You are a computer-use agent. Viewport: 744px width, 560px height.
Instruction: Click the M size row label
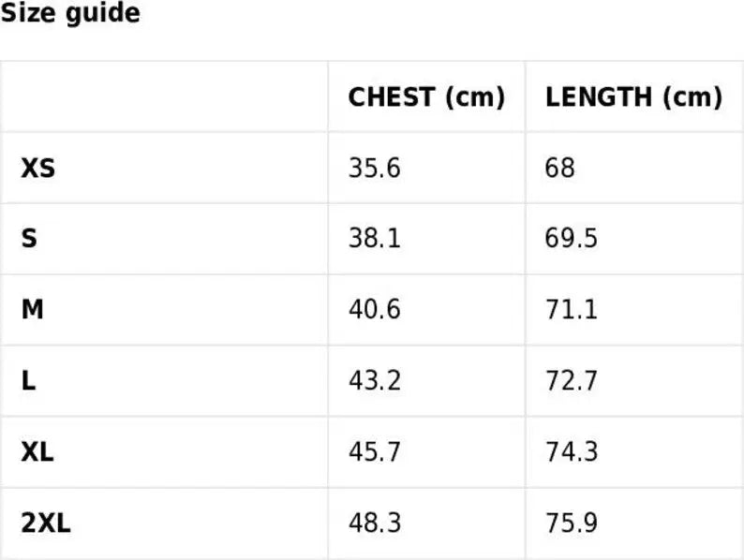(x=32, y=310)
